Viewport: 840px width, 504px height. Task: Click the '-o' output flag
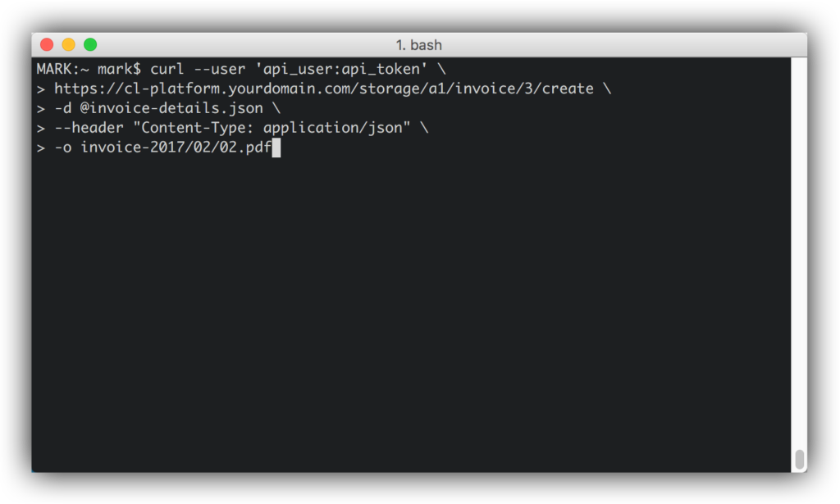coord(62,148)
